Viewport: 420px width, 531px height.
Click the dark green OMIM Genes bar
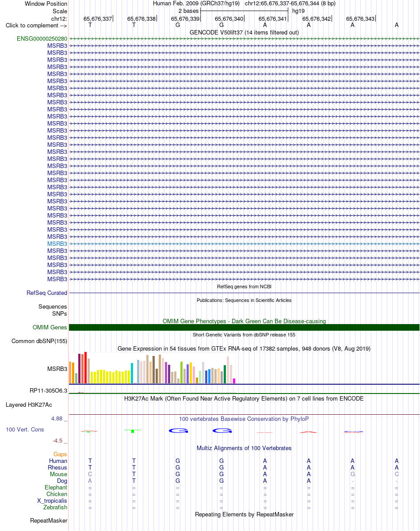click(x=244, y=327)
